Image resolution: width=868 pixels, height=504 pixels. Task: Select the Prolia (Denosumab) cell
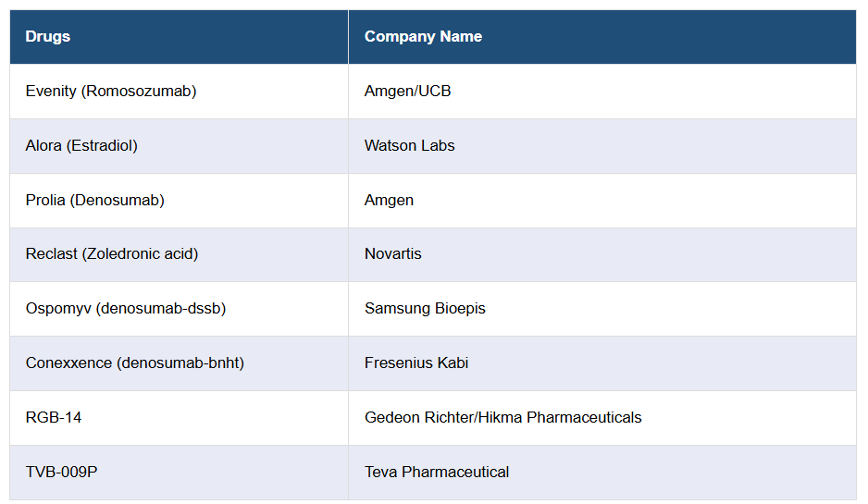(x=94, y=201)
